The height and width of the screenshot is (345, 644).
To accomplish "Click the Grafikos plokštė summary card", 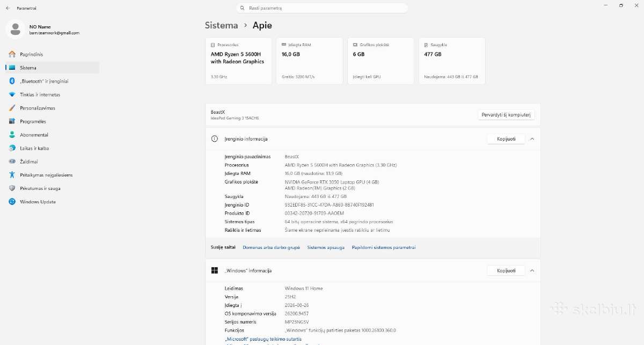I will coord(380,61).
